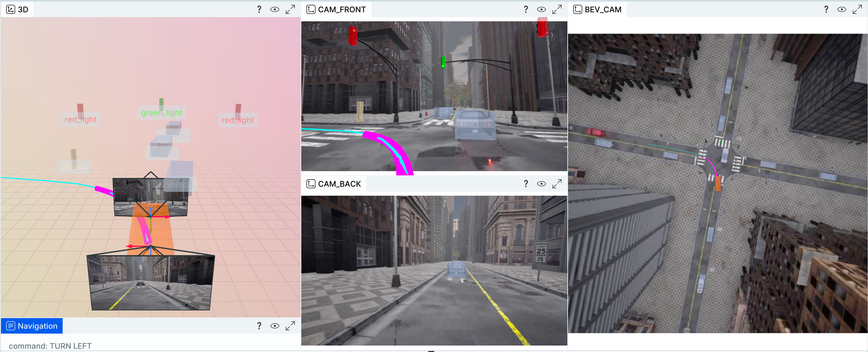The height and width of the screenshot is (352, 868).
Task: Select the Navigation panel tab
Action: tap(32, 326)
